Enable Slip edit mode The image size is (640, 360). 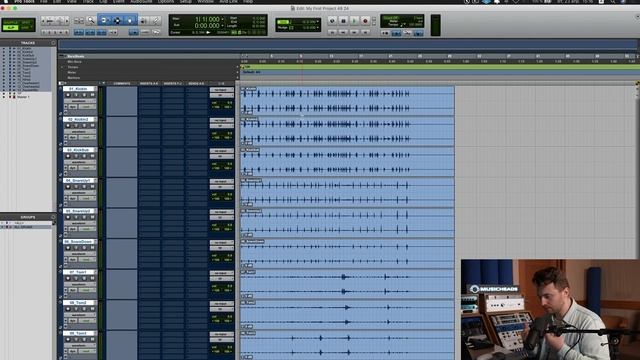coord(11,27)
